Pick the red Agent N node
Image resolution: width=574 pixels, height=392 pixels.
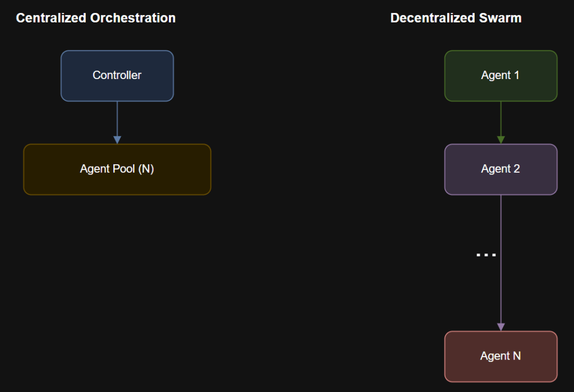click(x=500, y=356)
